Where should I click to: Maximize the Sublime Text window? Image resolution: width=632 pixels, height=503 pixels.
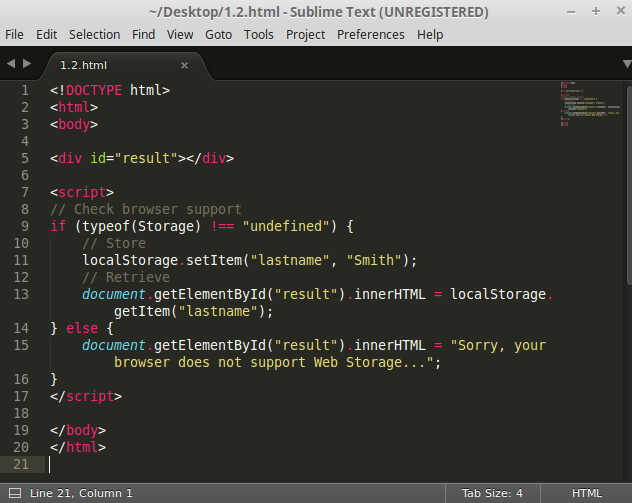coord(596,11)
